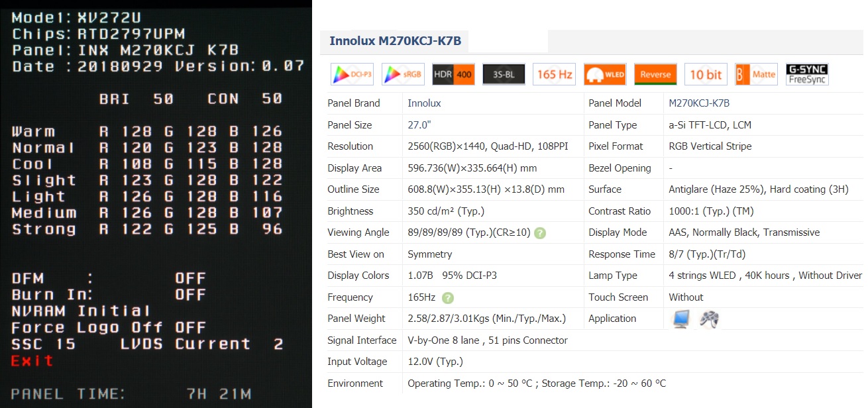Click the 10 bit color depth badge
868x408 pixels.
tap(706, 74)
